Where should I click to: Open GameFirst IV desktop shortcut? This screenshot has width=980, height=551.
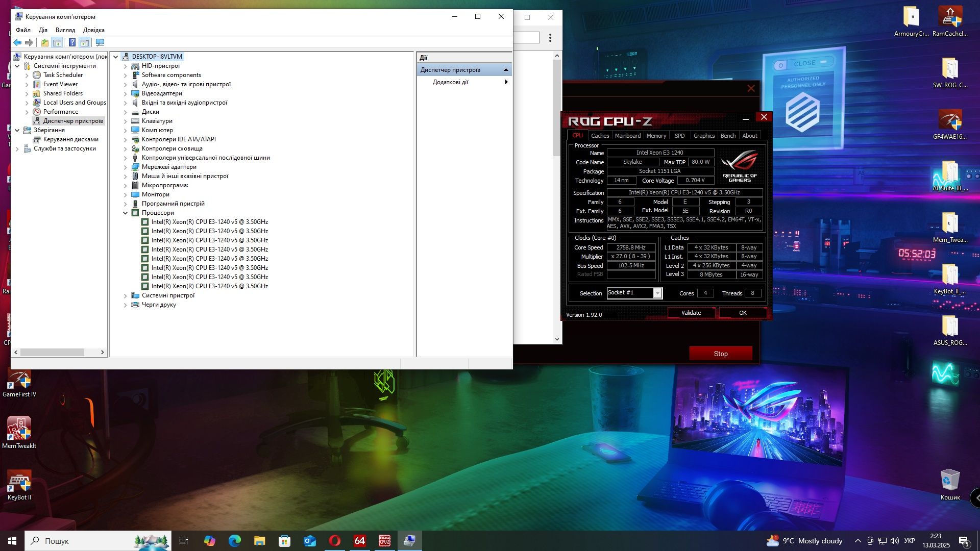click(x=19, y=383)
